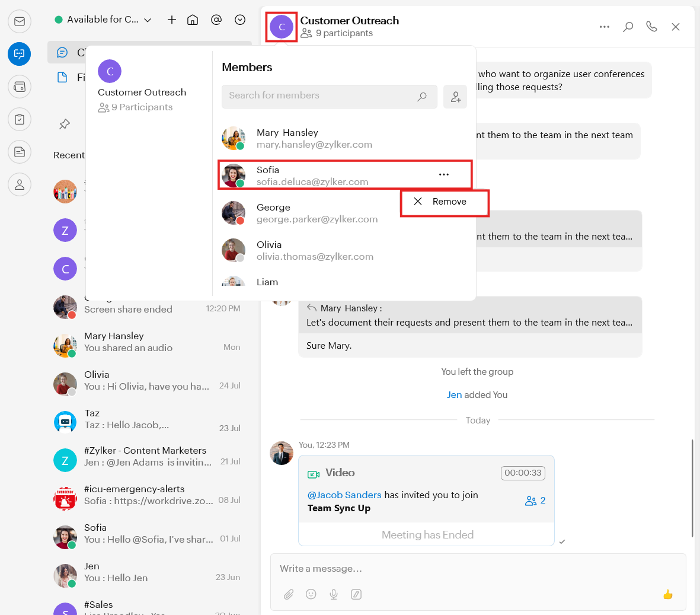Select Liam in members list
The width and height of the screenshot is (700, 615).
pyautogui.click(x=344, y=282)
